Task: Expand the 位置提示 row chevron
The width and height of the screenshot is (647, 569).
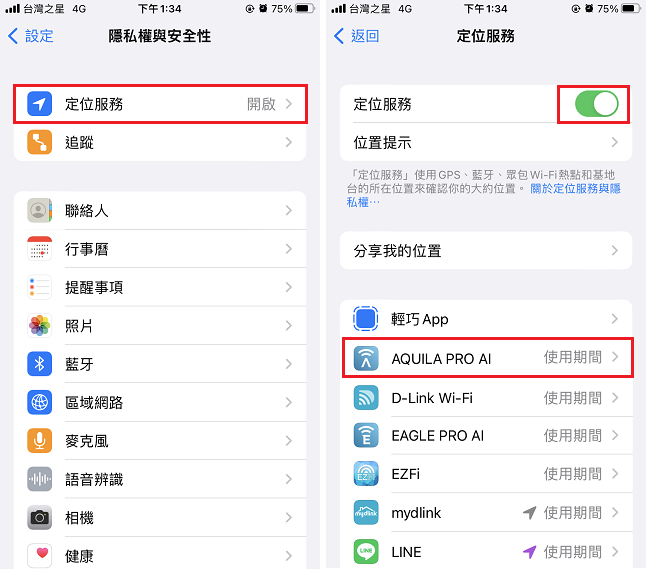Action: [x=614, y=142]
